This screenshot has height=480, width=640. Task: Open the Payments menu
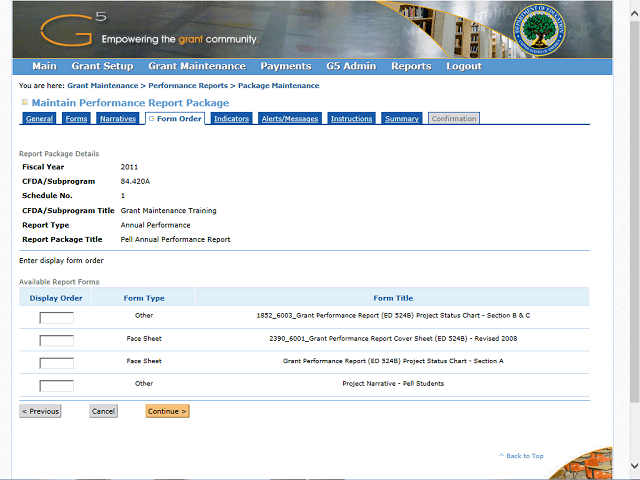(x=285, y=66)
